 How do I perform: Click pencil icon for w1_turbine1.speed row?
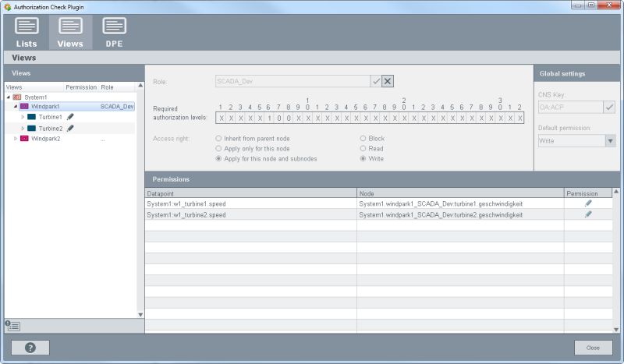(x=588, y=203)
